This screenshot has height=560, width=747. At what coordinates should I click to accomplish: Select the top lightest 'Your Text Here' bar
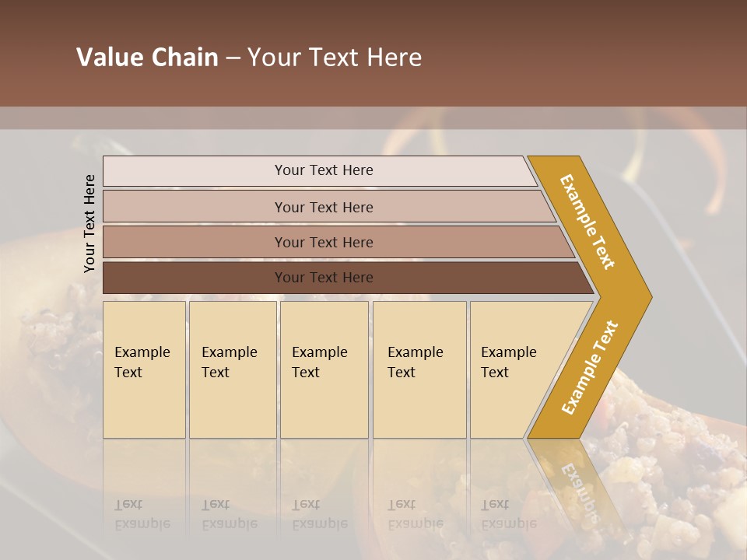coord(323,170)
